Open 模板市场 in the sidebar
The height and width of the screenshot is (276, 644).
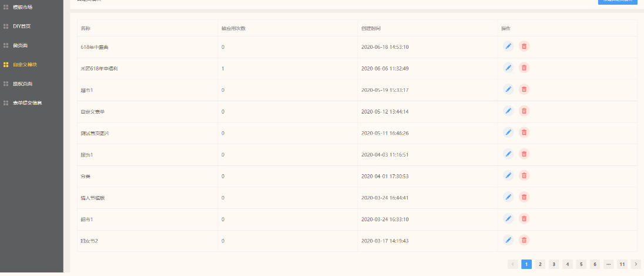click(x=23, y=7)
